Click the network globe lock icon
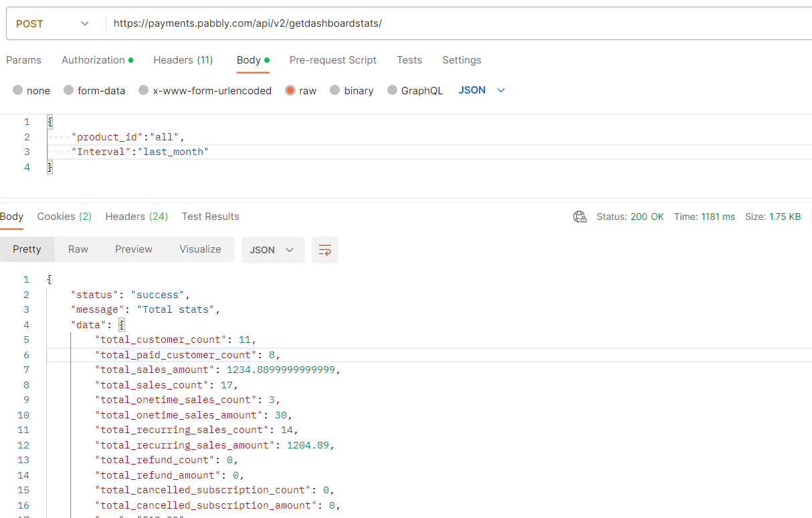The height and width of the screenshot is (518, 812). [580, 217]
